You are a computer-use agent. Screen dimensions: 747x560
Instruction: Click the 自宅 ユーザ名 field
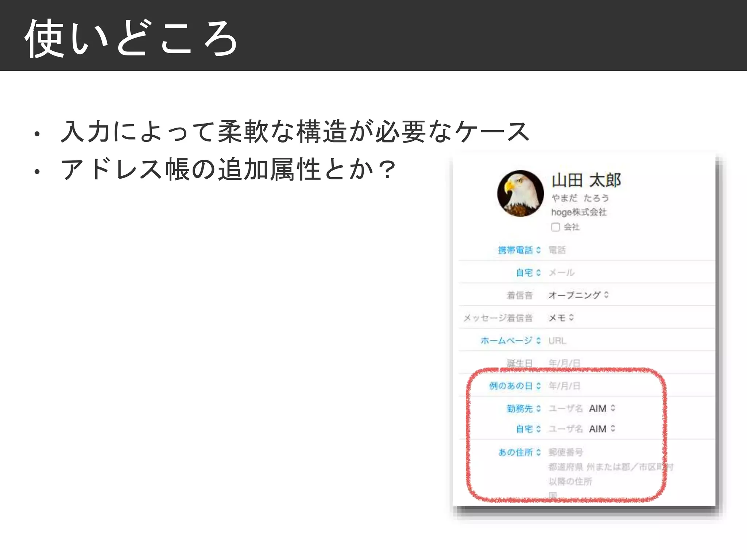point(566,429)
